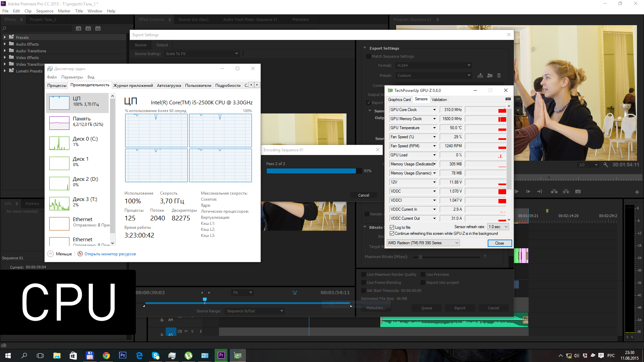Image resolution: width=644 pixels, height=362 pixels.
Task: Click the import preset icon
Action: pyautogui.click(x=490, y=75)
